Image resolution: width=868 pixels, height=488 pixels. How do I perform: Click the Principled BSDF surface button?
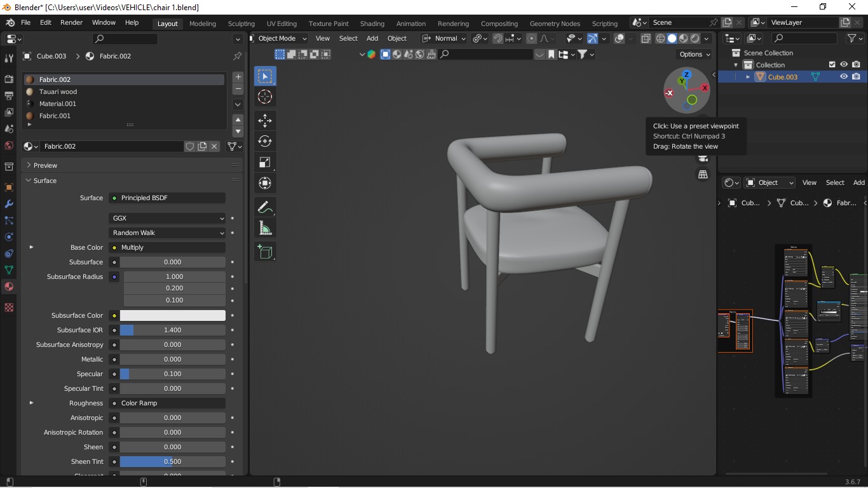click(x=167, y=198)
